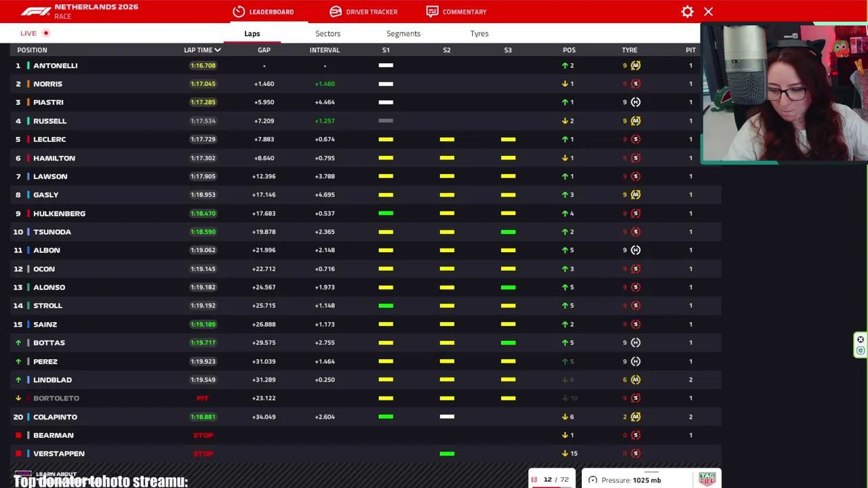Screen dimensions: 868x488
Task: Click Antonelli's lap time 1:16.708
Action: pyautogui.click(x=203, y=66)
